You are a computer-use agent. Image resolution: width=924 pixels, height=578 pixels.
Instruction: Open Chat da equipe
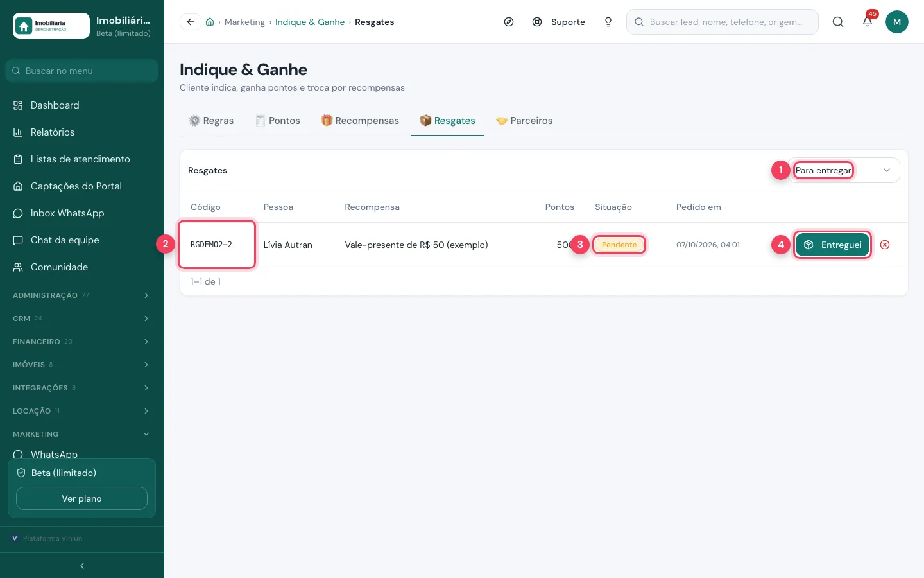(82, 240)
